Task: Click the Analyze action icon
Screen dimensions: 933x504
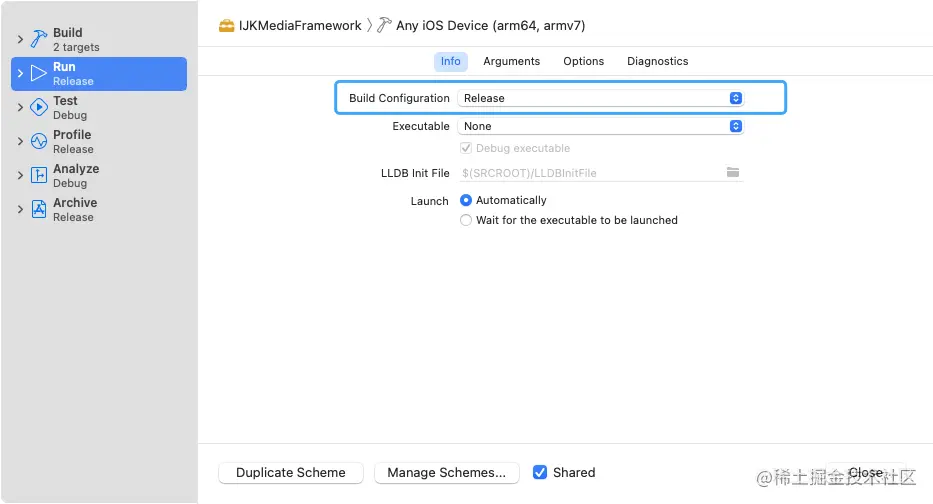Action: click(39, 175)
